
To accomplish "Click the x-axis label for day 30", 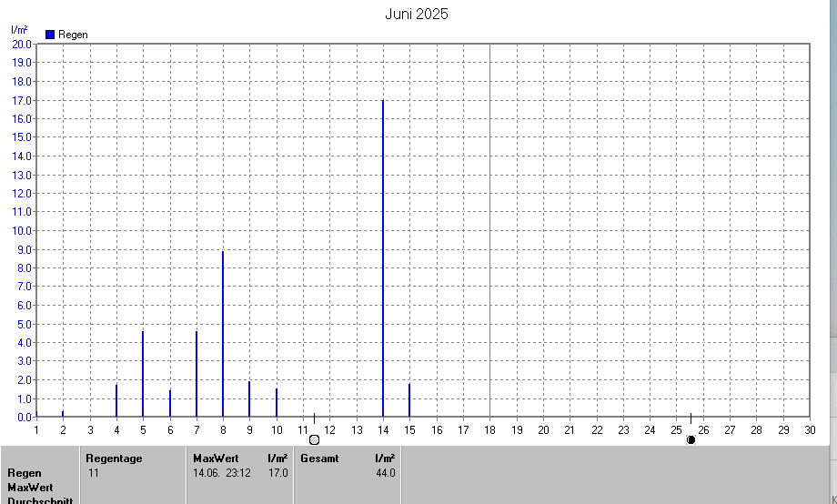I will pyautogui.click(x=810, y=430).
